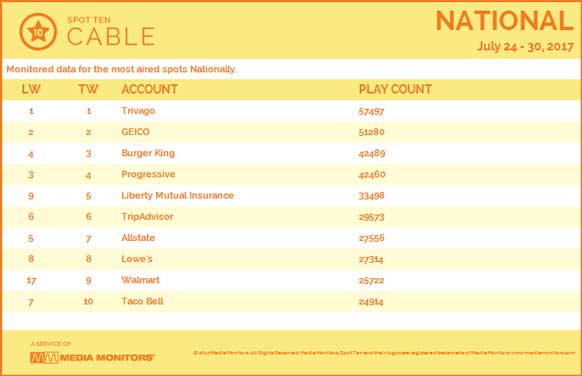Click the Walmart account name
The width and height of the screenshot is (582, 376).
click(x=140, y=280)
